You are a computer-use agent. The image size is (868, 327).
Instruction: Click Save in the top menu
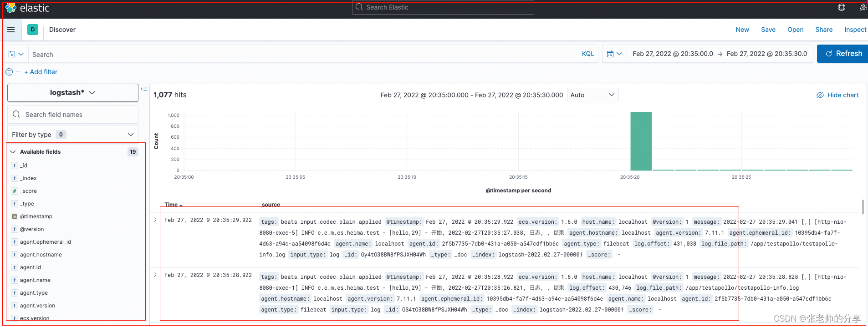[768, 30]
